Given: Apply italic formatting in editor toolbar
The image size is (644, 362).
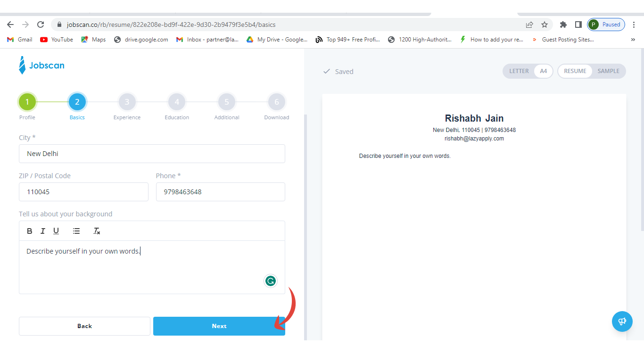Looking at the screenshot, I should click(x=43, y=231).
